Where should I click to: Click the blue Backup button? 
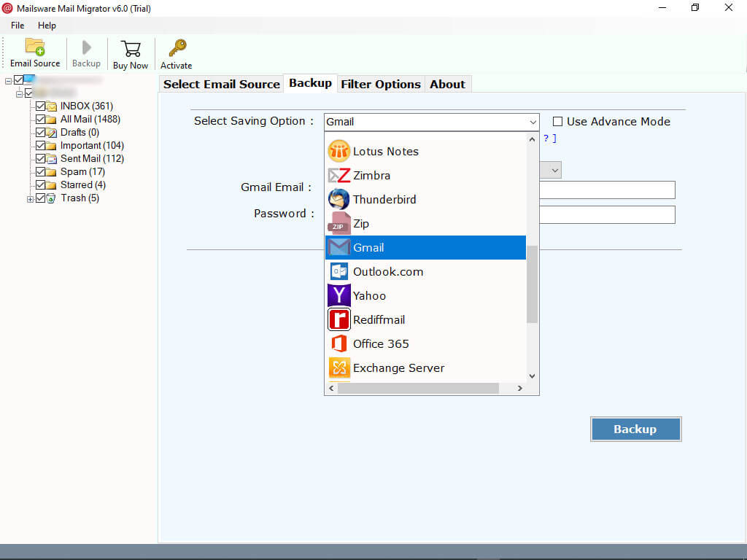click(635, 429)
